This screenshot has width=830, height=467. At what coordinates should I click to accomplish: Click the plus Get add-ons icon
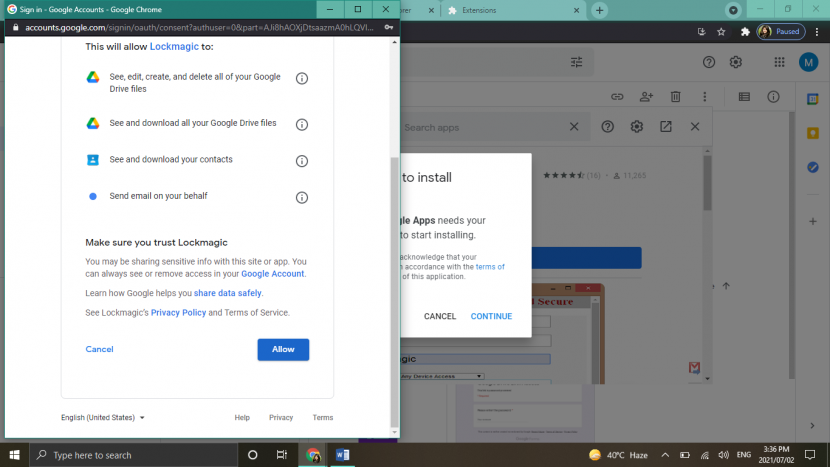pyautogui.click(x=813, y=221)
